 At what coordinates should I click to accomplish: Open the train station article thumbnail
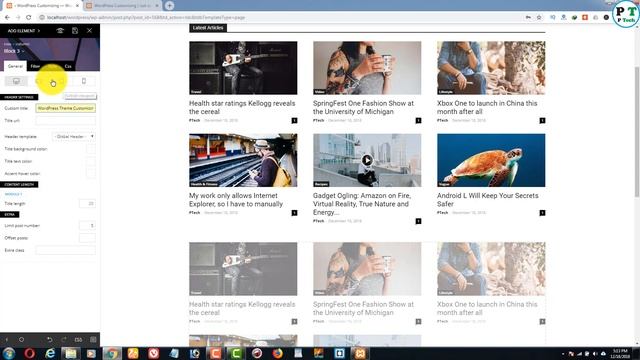tap(243, 160)
